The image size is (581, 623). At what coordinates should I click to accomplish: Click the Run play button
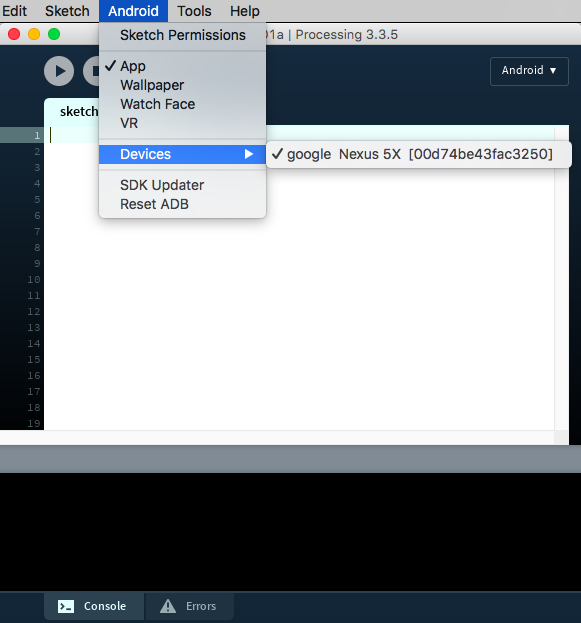pos(59,71)
